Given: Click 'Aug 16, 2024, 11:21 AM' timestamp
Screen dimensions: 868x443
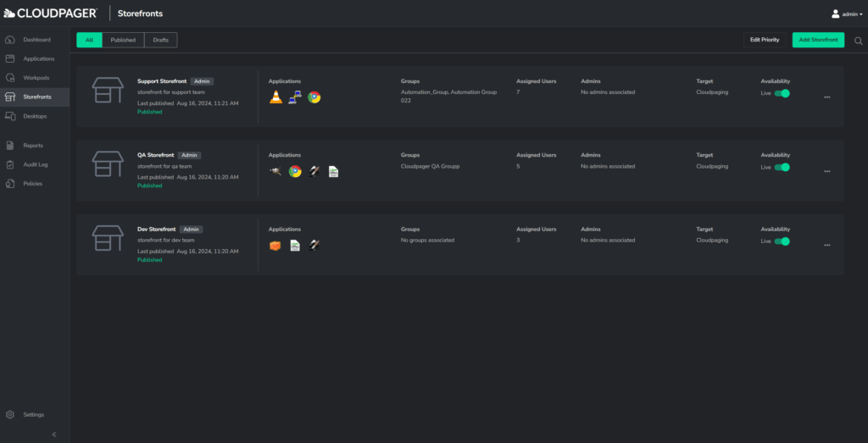Looking at the screenshot, I should tap(208, 103).
